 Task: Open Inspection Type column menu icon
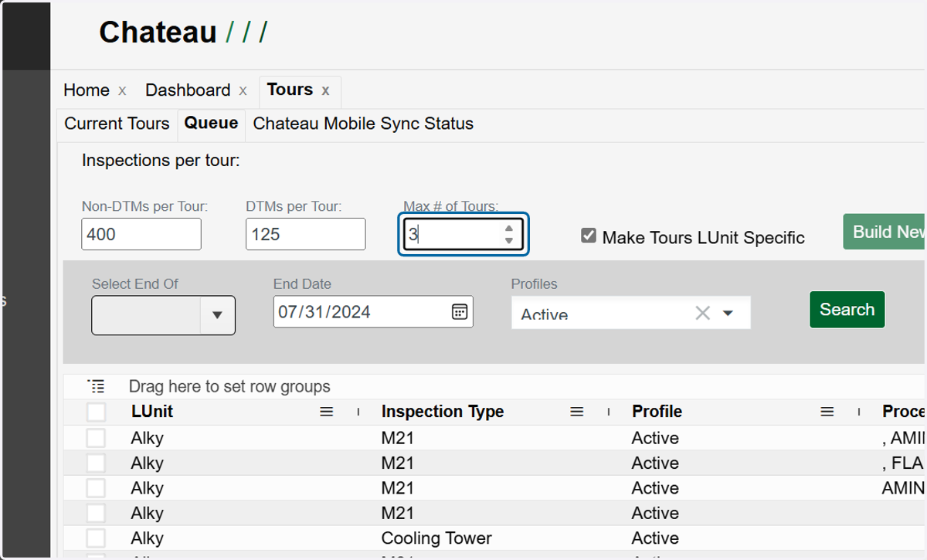[x=577, y=412]
